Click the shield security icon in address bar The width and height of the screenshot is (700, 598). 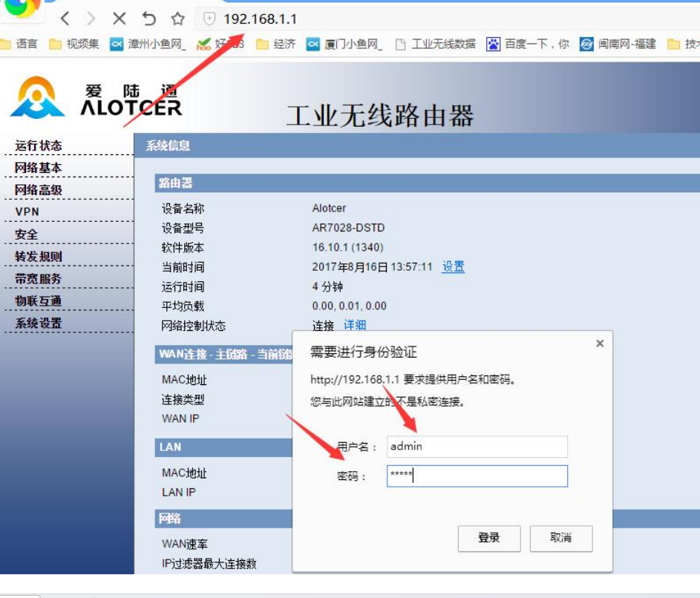pos(209,19)
